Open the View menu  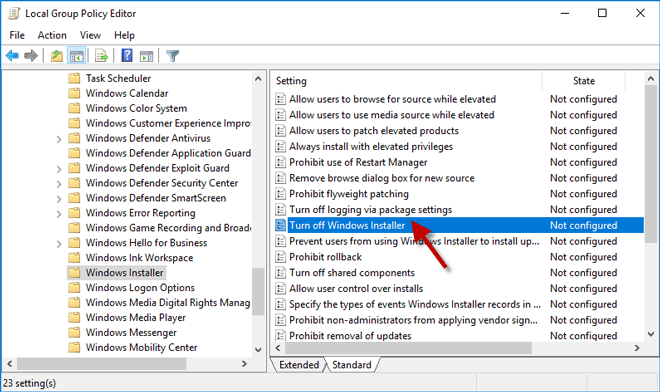click(90, 35)
